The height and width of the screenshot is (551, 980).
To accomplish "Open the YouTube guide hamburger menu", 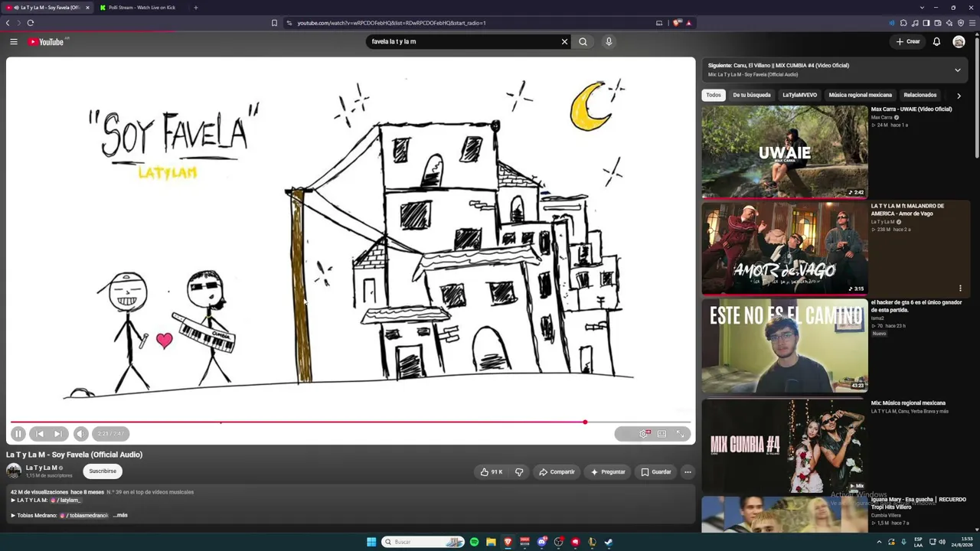I will click(14, 41).
